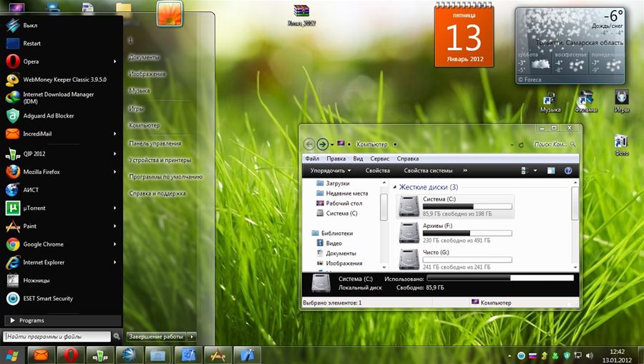Collapse the Жесткие диски group
Viewport: 644px width, 364px height.
point(394,187)
